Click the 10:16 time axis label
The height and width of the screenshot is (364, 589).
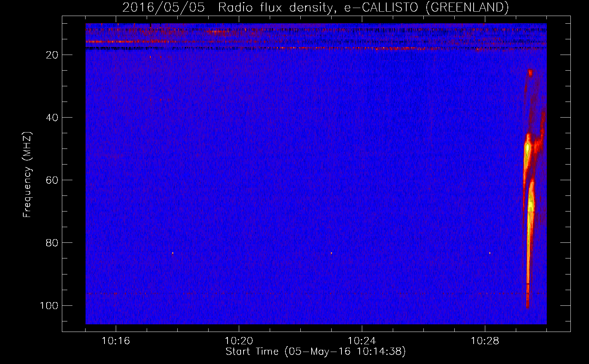pos(116,341)
